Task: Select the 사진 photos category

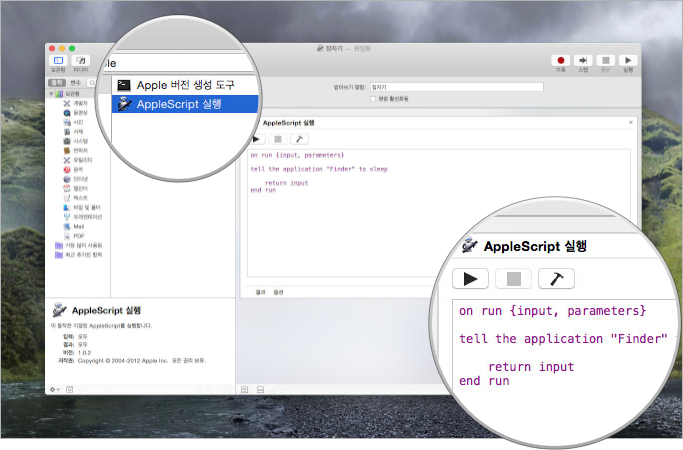Action: click(x=73, y=122)
